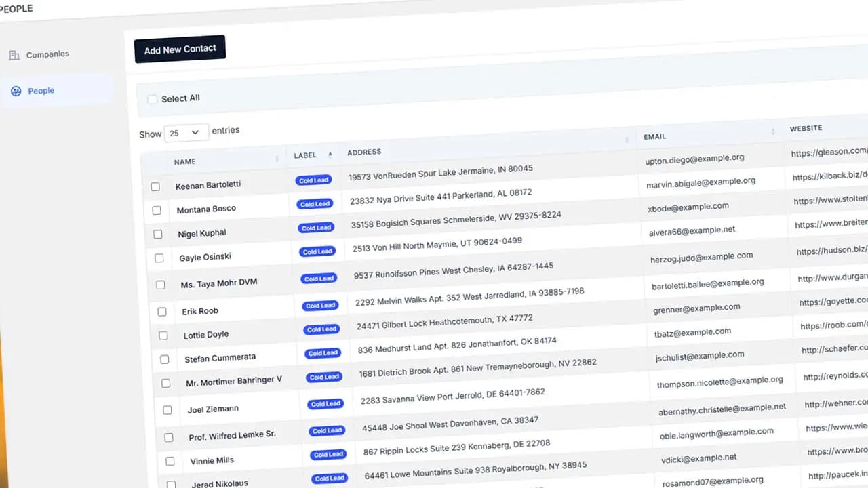868x488 pixels.
Task: Expand the entries-per-page selector chevron
Action: coord(196,133)
